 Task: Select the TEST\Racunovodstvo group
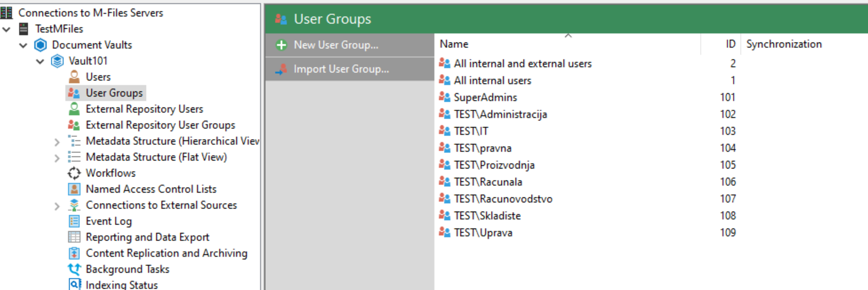pos(503,199)
